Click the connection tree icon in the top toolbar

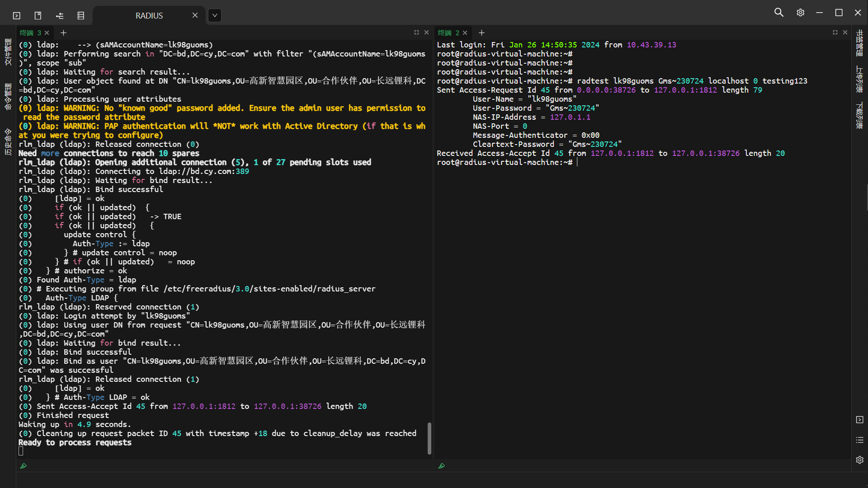[x=60, y=16]
